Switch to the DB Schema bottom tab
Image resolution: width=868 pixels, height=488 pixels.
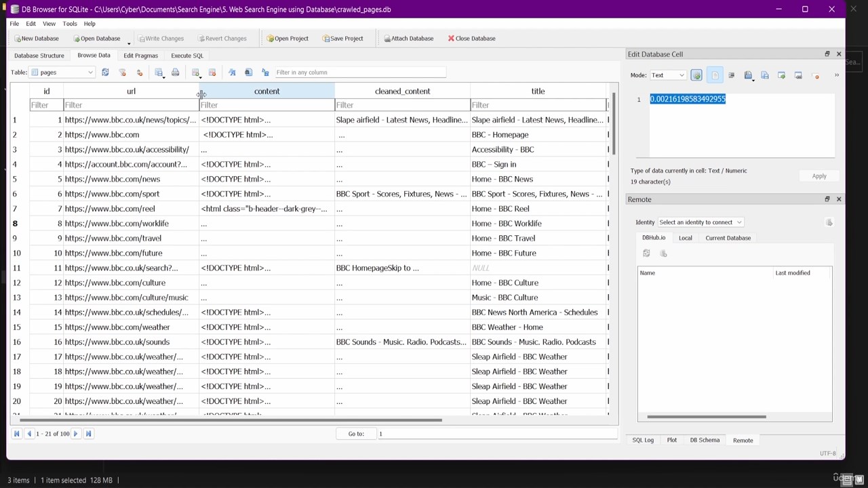[x=705, y=441]
